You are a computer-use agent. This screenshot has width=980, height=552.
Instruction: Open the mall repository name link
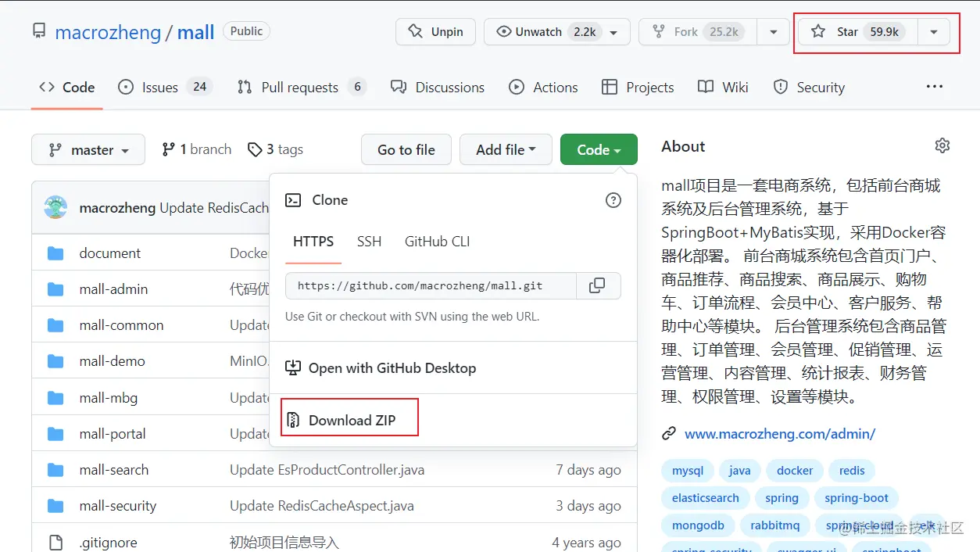pos(195,32)
